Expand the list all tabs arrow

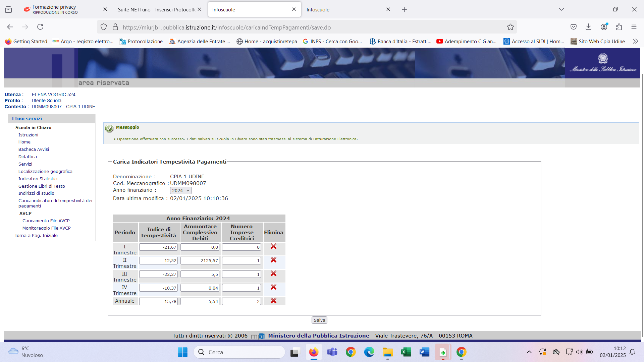[561, 9]
